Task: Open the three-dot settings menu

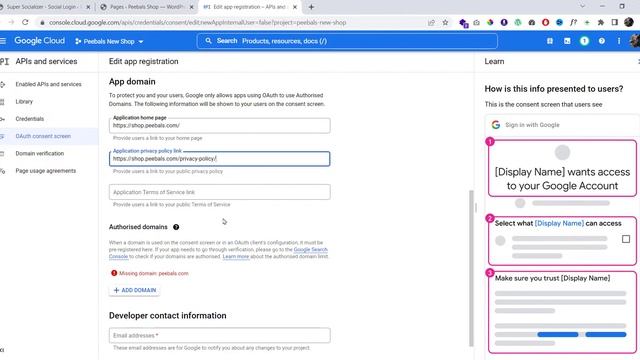Action: click(619, 41)
